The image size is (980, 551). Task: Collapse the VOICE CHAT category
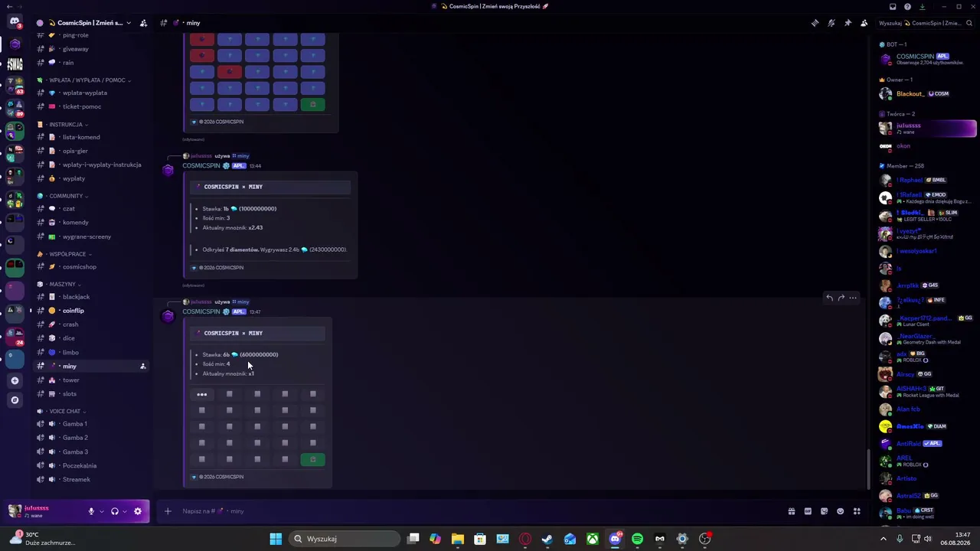tap(63, 411)
